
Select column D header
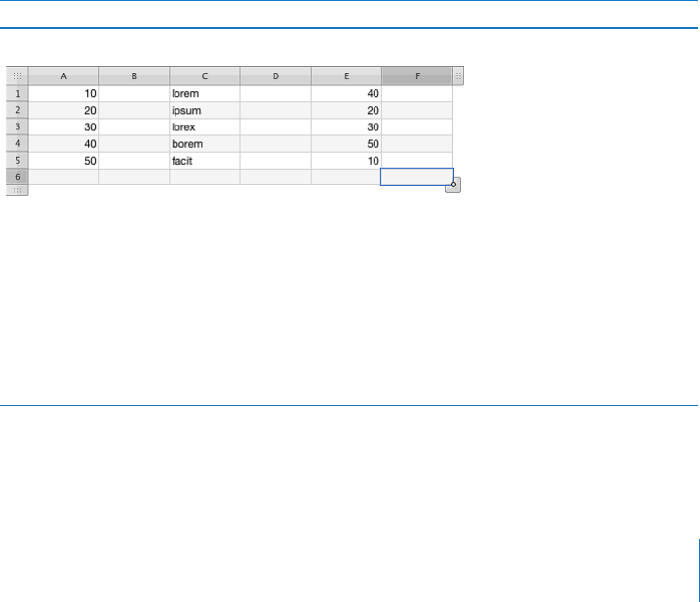tap(275, 75)
